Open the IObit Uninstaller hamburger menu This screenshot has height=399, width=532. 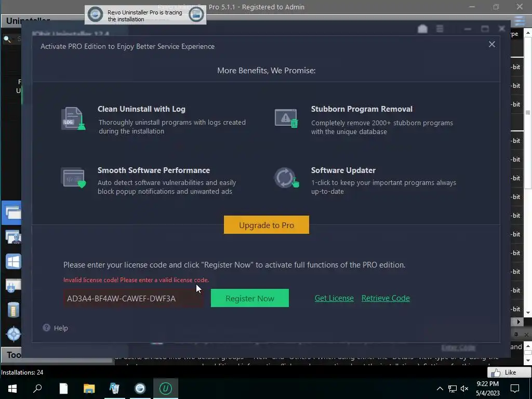[440, 29]
